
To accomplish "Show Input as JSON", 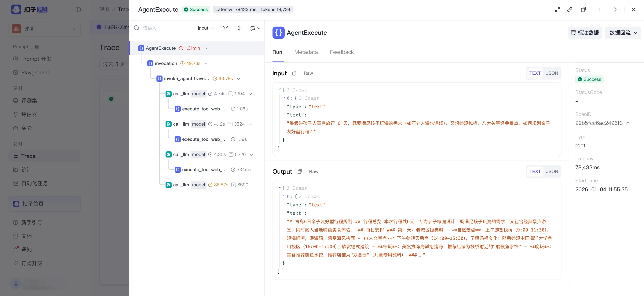I will [552, 73].
